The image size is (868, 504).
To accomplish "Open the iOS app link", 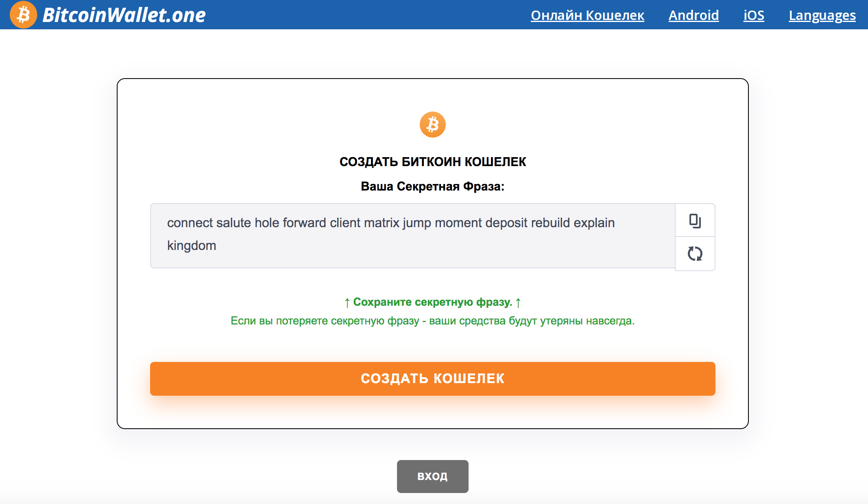I will coord(754,15).
